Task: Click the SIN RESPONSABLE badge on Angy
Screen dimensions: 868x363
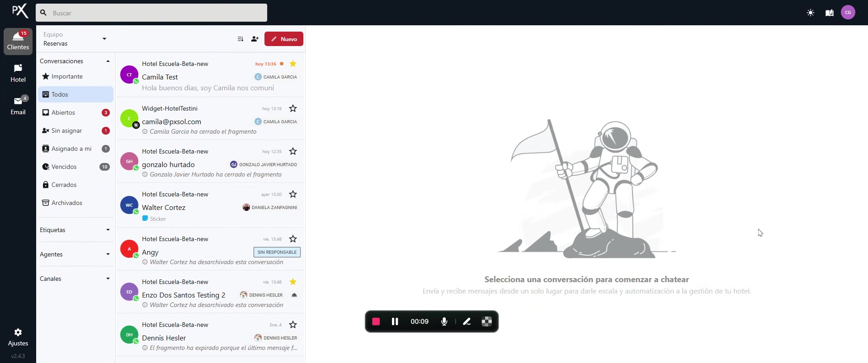Action: (277, 252)
